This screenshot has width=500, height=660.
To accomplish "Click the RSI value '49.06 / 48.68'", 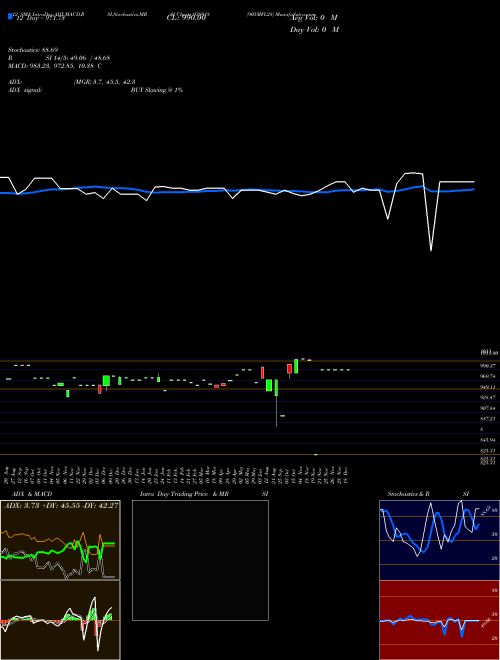I will pos(89,58).
